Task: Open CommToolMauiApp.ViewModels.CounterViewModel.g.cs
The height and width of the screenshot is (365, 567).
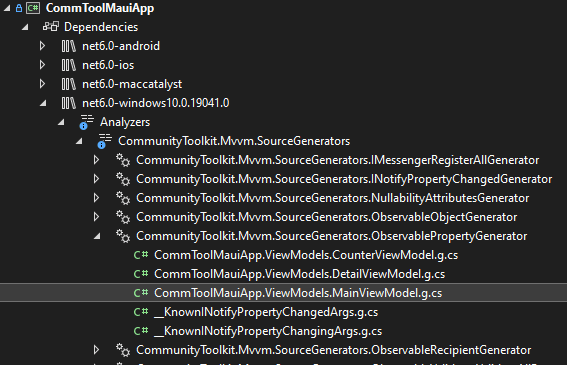Action: click(x=306, y=255)
